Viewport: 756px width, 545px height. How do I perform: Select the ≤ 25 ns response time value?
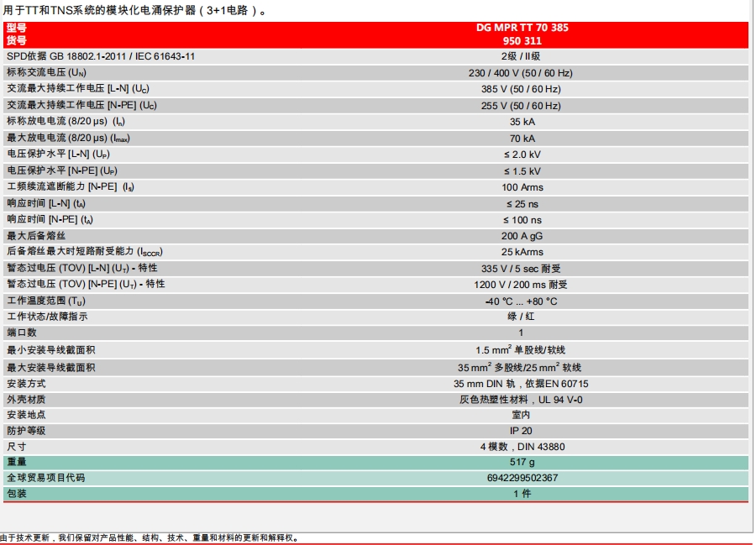click(x=522, y=203)
